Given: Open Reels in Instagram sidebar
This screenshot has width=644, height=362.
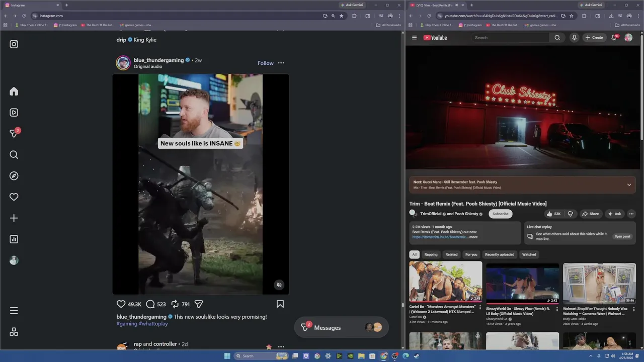Looking at the screenshot, I should [x=14, y=113].
